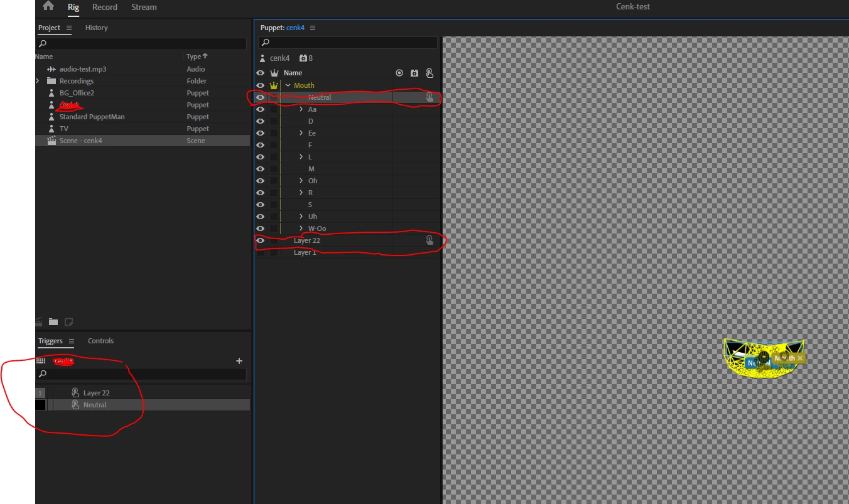Click the Recordings folder icon
The image size is (849, 504).
pyautogui.click(x=51, y=81)
